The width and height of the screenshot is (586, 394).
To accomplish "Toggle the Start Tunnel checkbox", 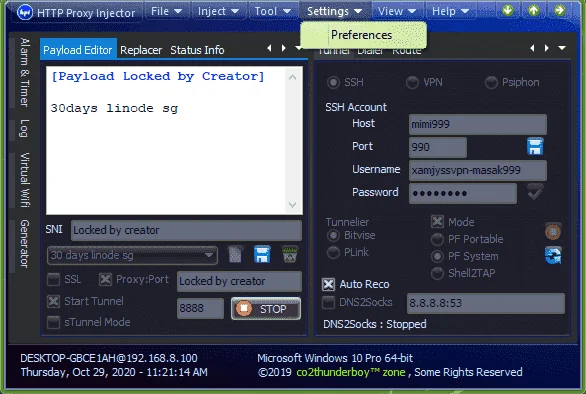I will tap(53, 301).
